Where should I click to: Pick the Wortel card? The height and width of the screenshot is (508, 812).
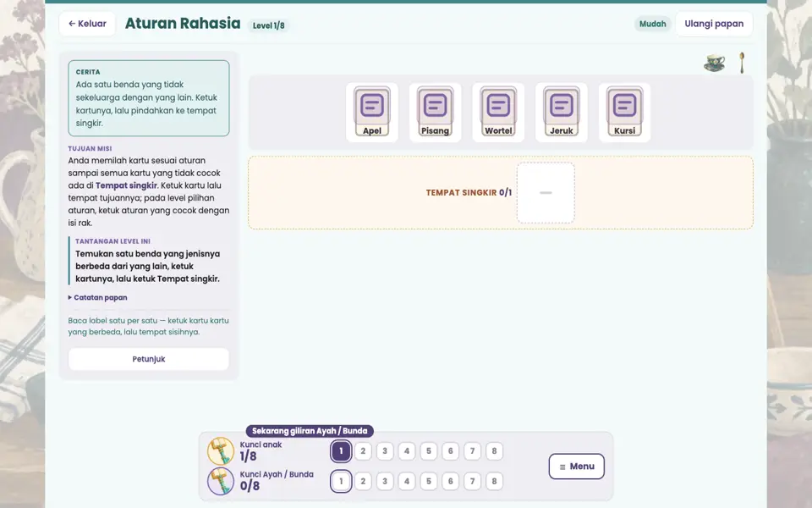pos(498,112)
